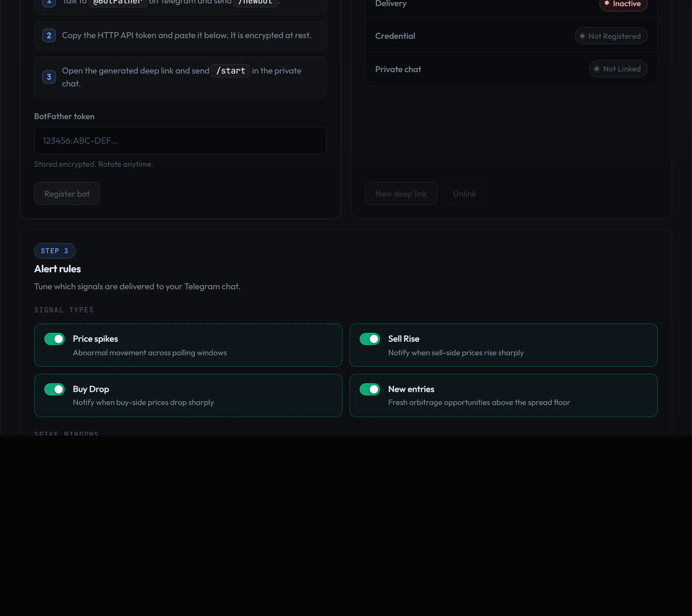This screenshot has height=616, width=692.
Task: Click 'Copy the HTTP API token' instruction text
Action: [x=187, y=35]
